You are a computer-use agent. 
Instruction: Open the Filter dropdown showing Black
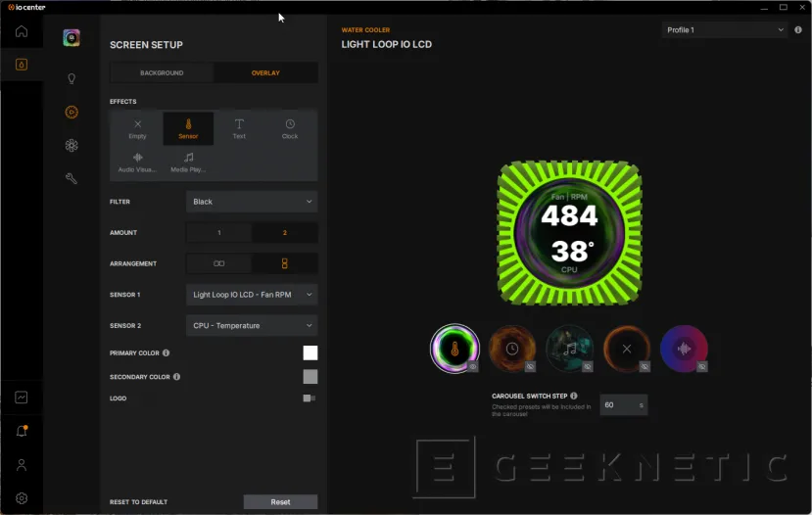coord(252,202)
